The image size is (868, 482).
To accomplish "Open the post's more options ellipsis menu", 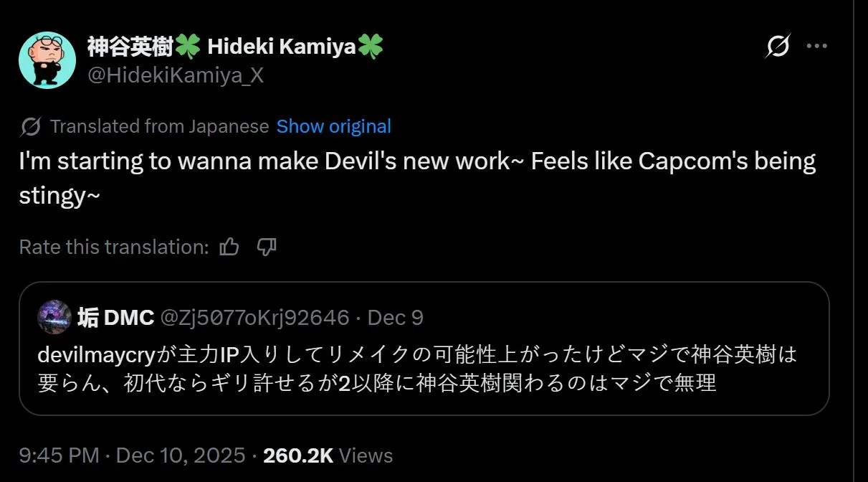I will pos(817,45).
